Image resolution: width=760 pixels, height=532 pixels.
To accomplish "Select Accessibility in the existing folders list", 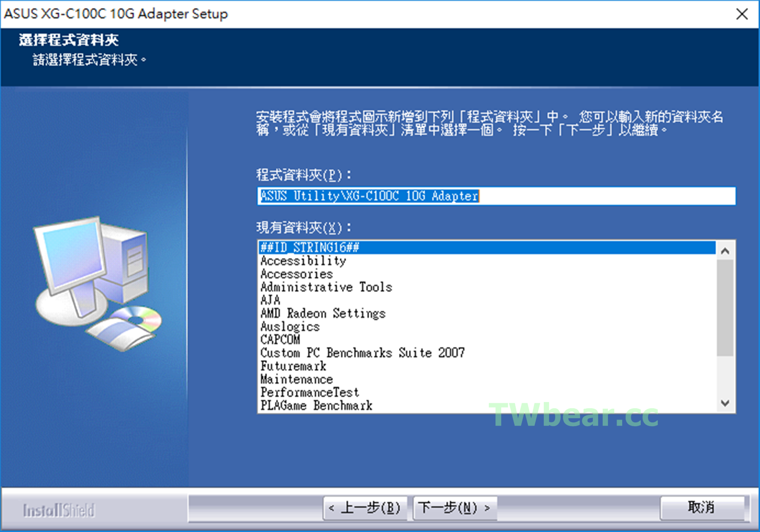I will coord(487,261).
